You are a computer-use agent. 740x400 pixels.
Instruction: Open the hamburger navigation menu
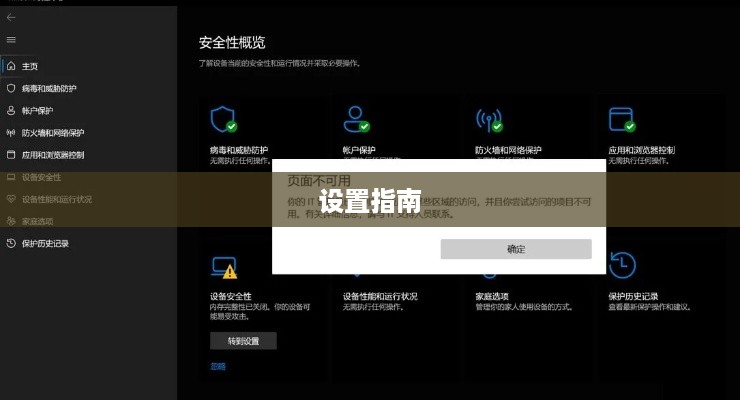[x=11, y=40]
